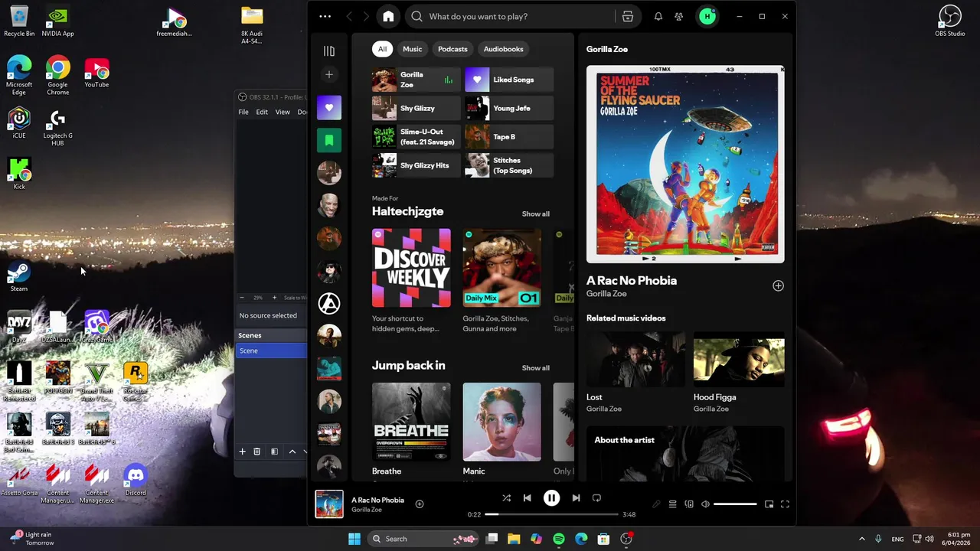Open the What's New notification bell
980x551 pixels.
[x=658, y=16]
